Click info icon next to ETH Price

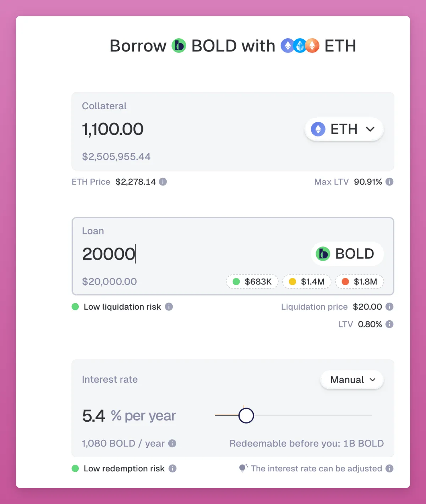163,182
